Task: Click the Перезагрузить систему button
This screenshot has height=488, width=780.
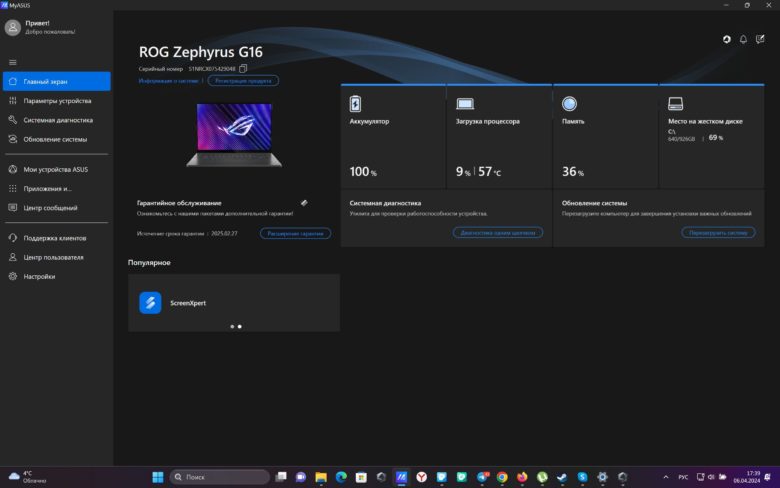Action: click(x=718, y=232)
